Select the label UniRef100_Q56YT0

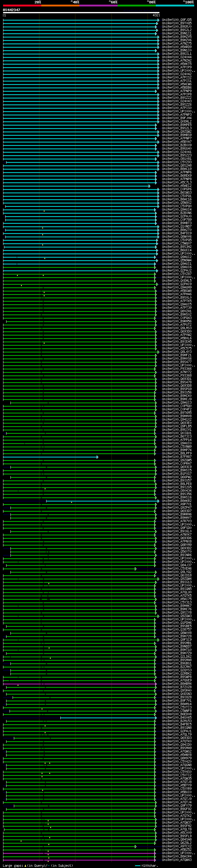177,551
